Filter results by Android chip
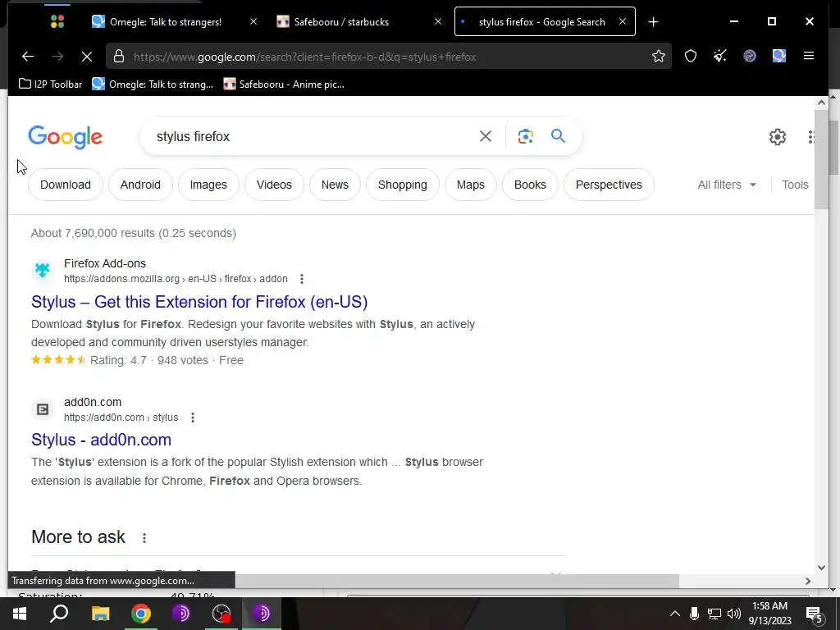Screen dimensions: 840x630 [x=140, y=185]
